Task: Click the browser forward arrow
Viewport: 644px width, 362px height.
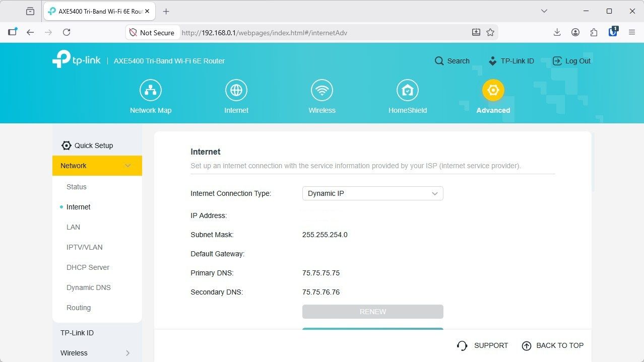Action: coord(48,32)
